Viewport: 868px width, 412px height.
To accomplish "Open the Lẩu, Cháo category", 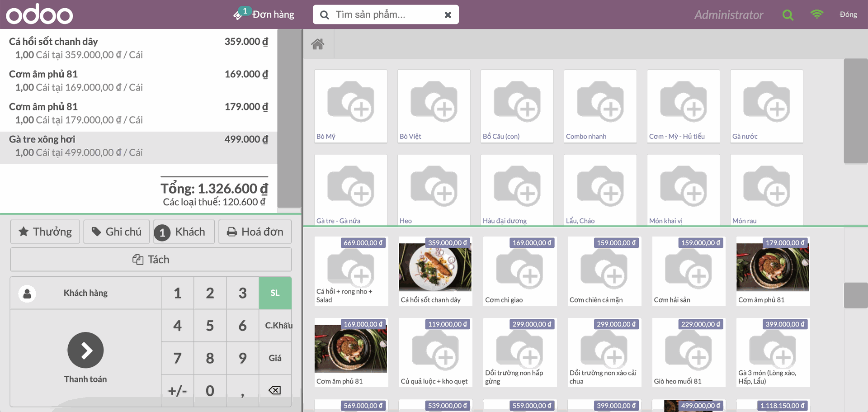I will [x=600, y=190].
